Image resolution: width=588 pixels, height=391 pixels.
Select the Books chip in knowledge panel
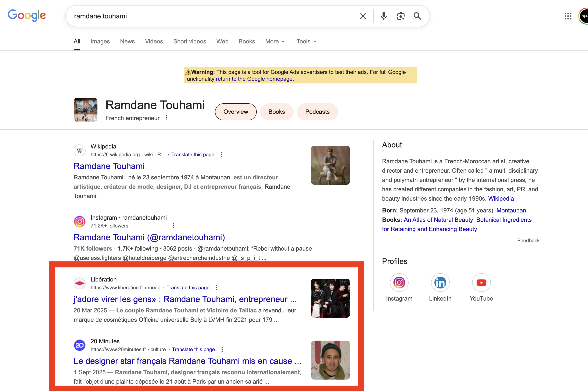277,112
